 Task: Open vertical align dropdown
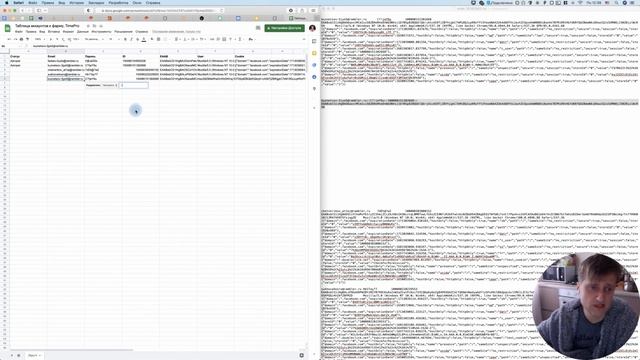185,39
